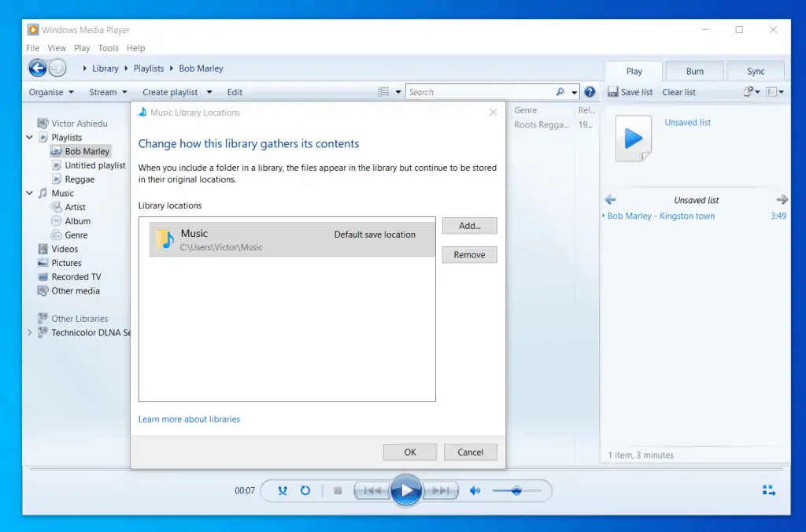
Task: Click the Stop playback icon
Action: (337, 490)
